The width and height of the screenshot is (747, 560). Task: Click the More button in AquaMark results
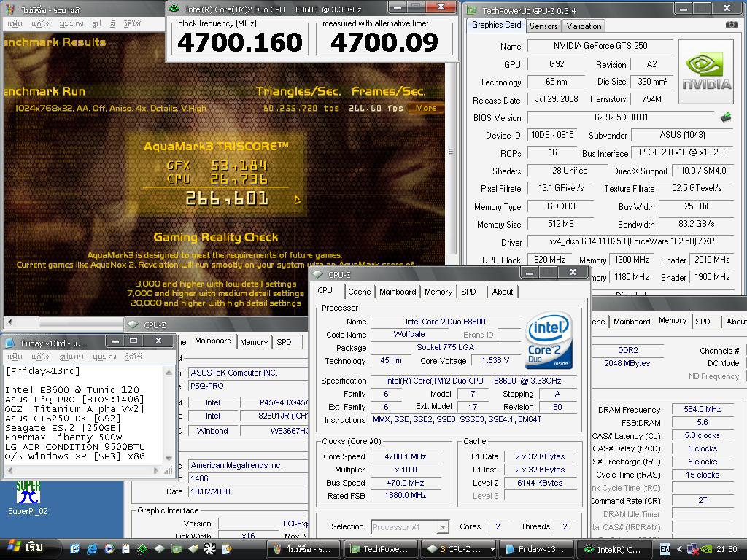[x=425, y=108]
